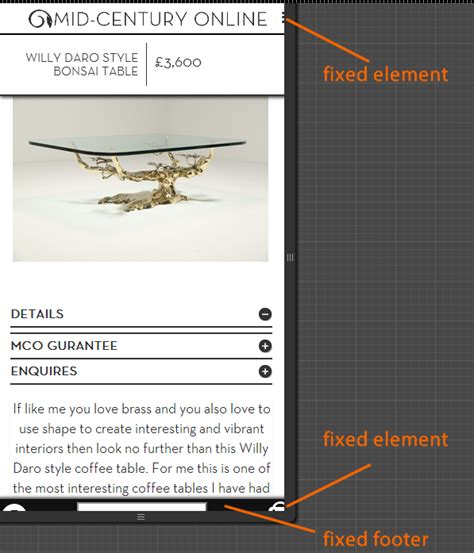Click the product description paragraph
Viewport: 474px width, 553px height.
[141, 449]
